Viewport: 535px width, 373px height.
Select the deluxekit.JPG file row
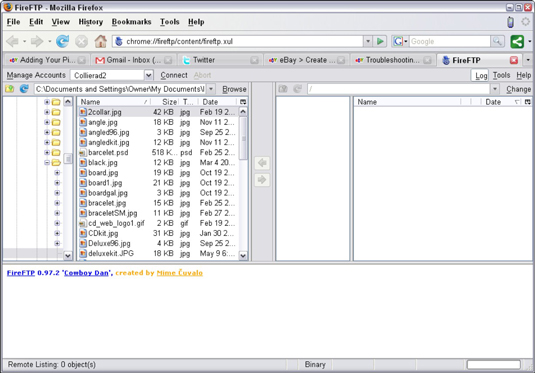pyautogui.click(x=158, y=254)
